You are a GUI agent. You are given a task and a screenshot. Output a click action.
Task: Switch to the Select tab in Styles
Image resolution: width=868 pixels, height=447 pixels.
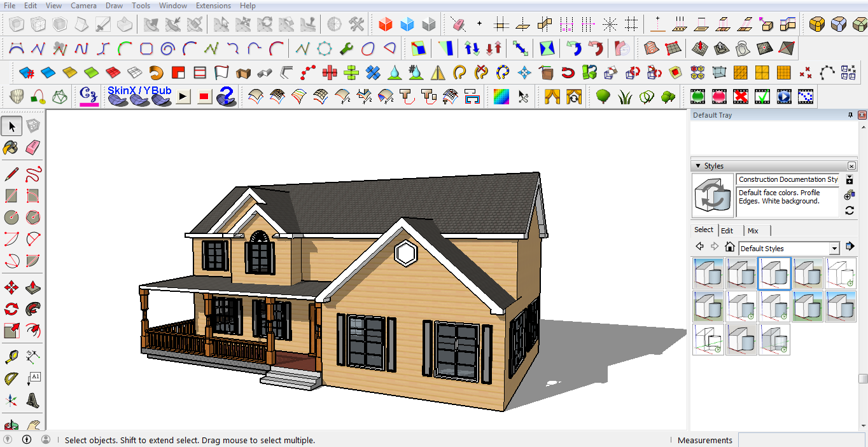click(x=704, y=230)
